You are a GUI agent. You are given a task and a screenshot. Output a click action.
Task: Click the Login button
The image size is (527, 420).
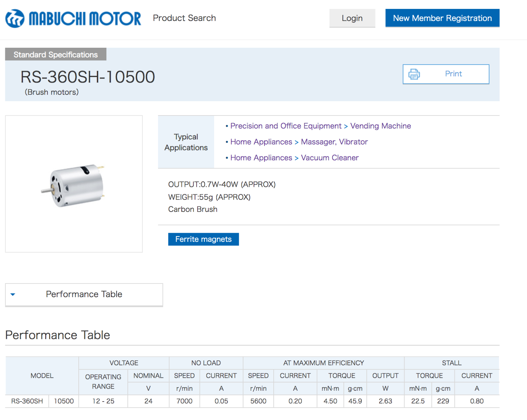tap(352, 18)
